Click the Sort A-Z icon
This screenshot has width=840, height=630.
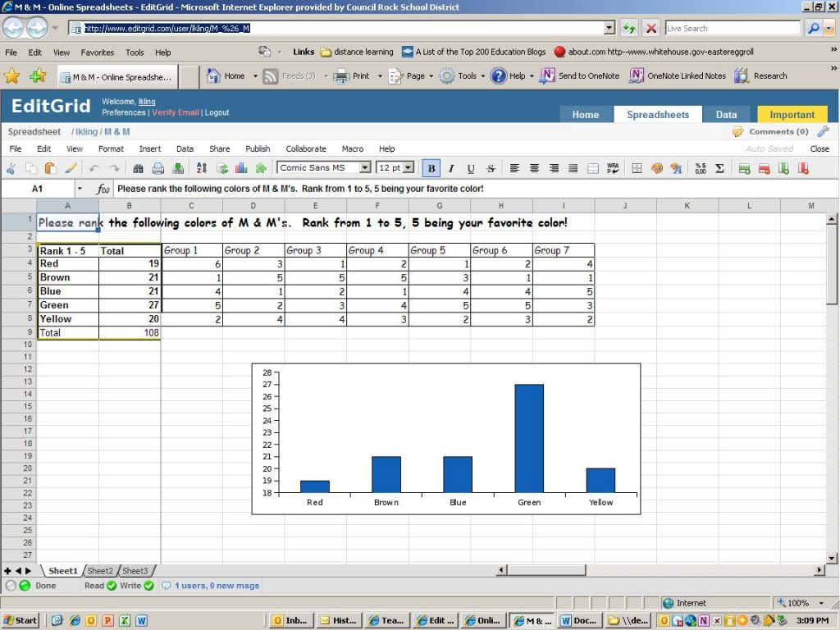click(x=202, y=168)
